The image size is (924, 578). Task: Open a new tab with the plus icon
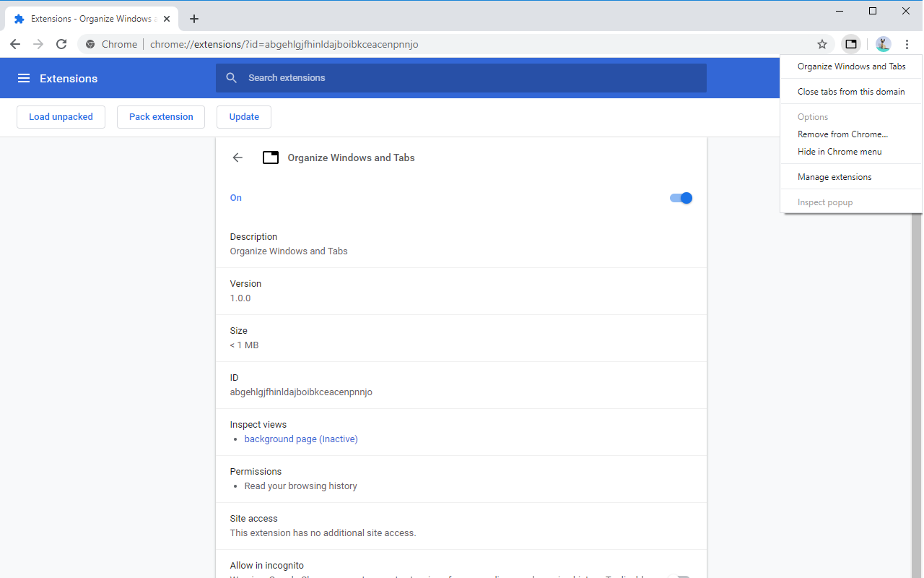(x=193, y=19)
